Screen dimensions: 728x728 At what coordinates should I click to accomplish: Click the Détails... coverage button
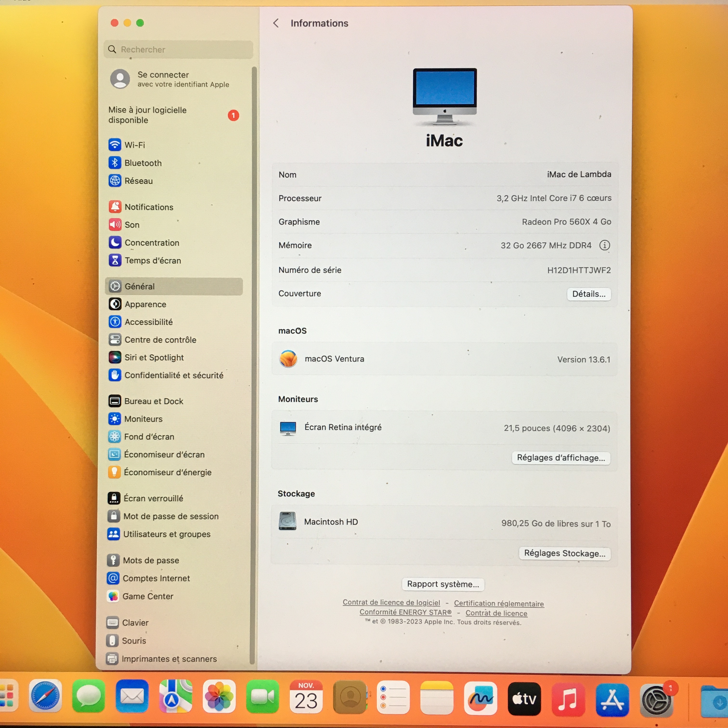pyautogui.click(x=589, y=294)
